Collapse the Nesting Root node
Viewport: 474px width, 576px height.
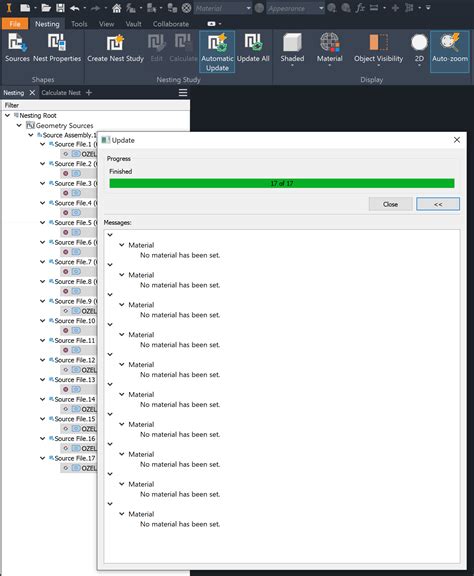(7, 115)
